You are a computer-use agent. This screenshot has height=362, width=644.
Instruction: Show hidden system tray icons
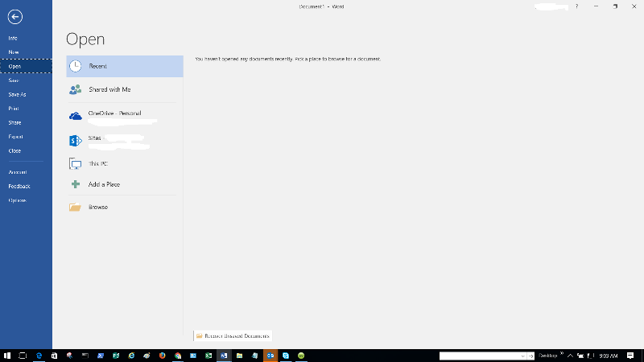(570, 356)
